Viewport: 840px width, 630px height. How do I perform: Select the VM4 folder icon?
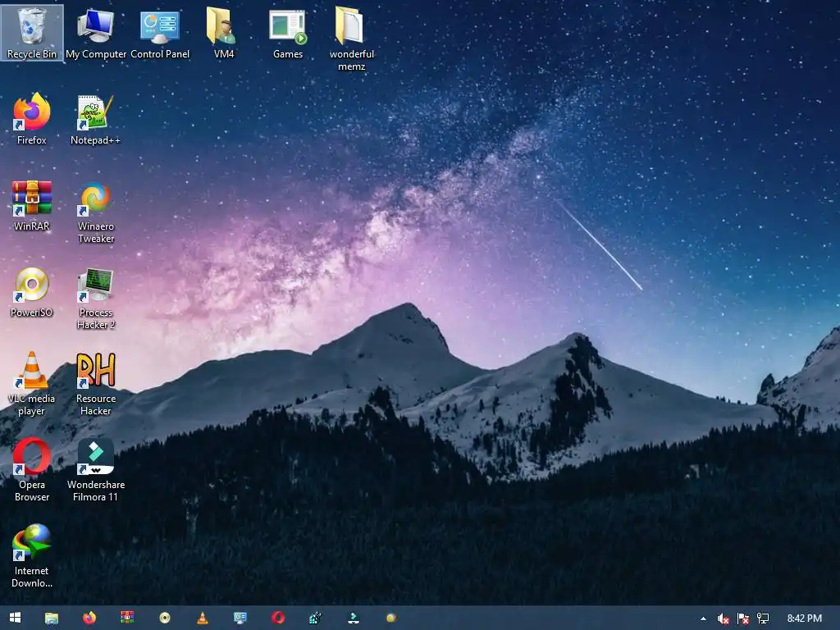[x=223, y=33]
